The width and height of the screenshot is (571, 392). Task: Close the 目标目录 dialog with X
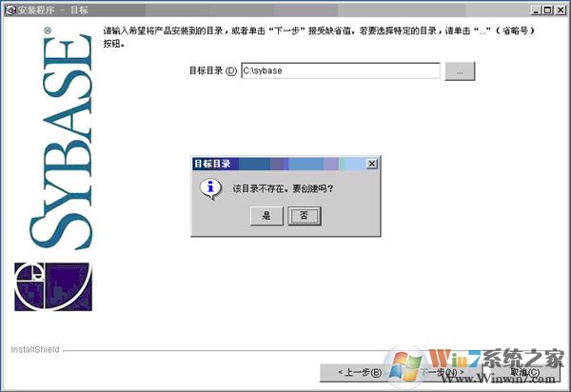coord(371,164)
